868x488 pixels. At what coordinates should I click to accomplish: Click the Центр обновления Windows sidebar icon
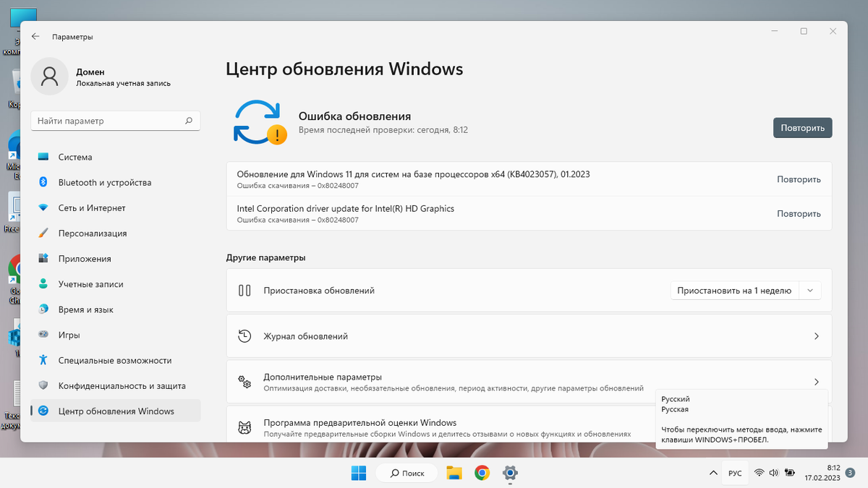[43, 411]
